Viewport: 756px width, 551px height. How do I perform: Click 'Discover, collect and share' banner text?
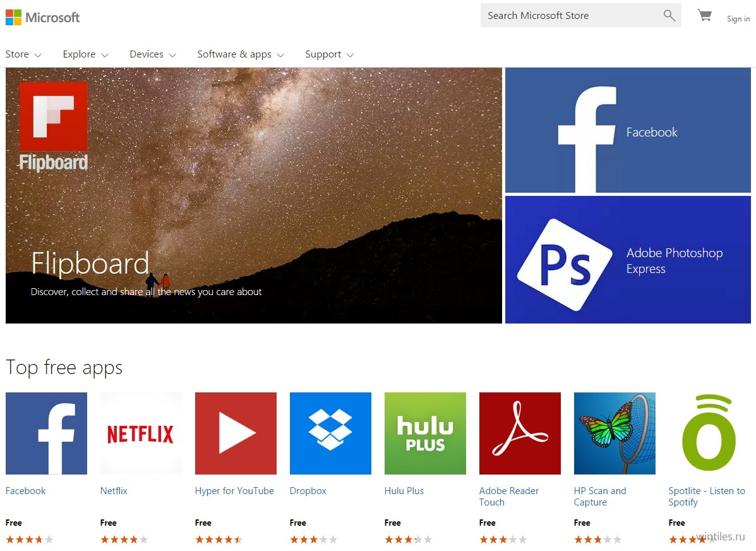tap(146, 292)
